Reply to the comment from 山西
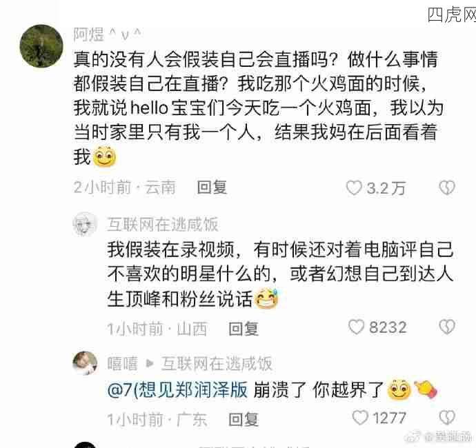 [244, 329]
